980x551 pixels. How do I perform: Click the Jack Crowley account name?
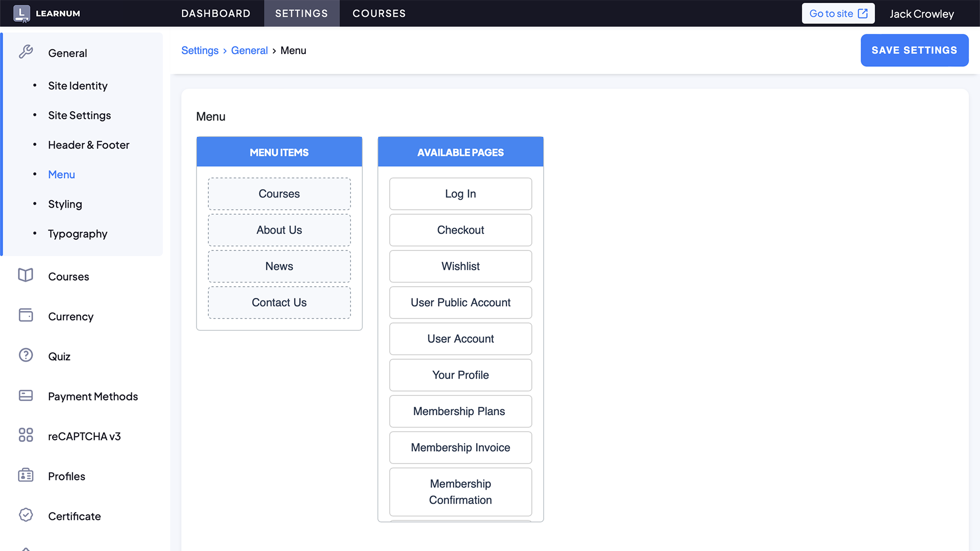pyautogui.click(x=921, y=13)
